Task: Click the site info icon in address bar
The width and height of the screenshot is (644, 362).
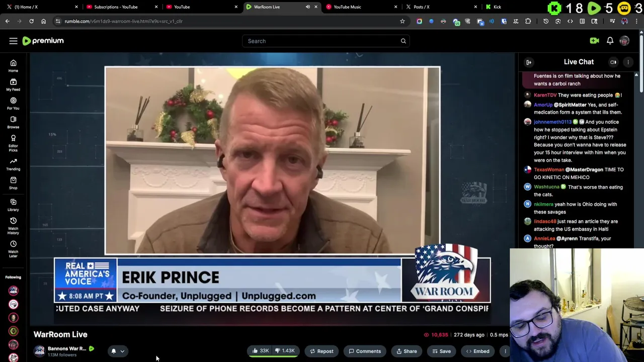Action: point(58,21)
